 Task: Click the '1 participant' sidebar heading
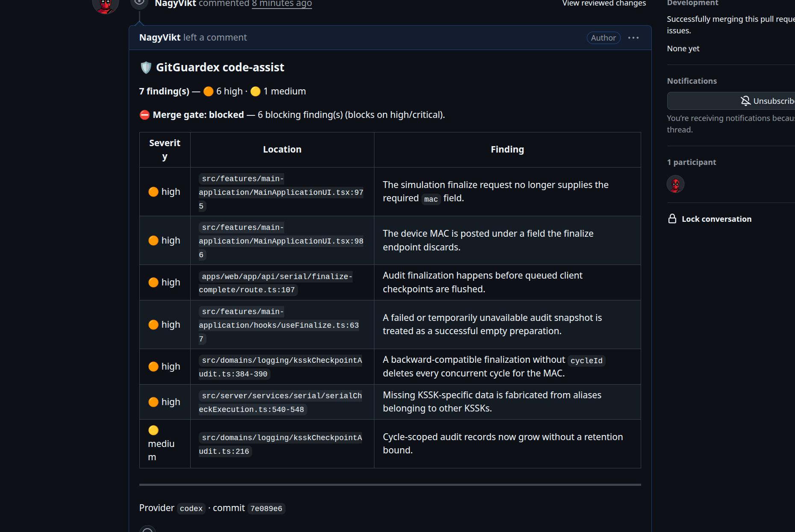(691, 162)
